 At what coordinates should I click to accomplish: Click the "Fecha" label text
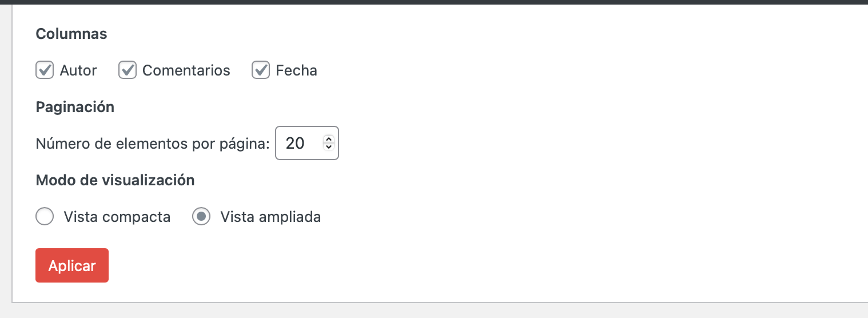click(296, 70)
